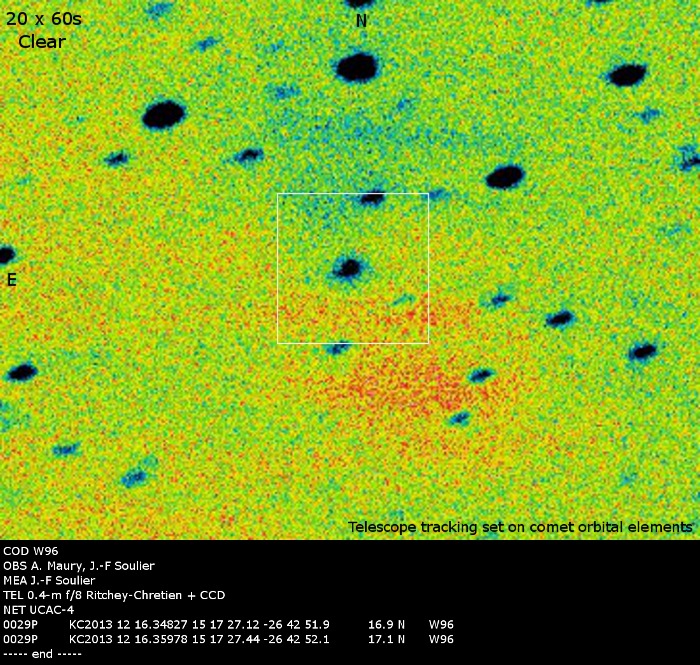Click the "Clear" filter label

pyautogui.click(x=42, y=42)
